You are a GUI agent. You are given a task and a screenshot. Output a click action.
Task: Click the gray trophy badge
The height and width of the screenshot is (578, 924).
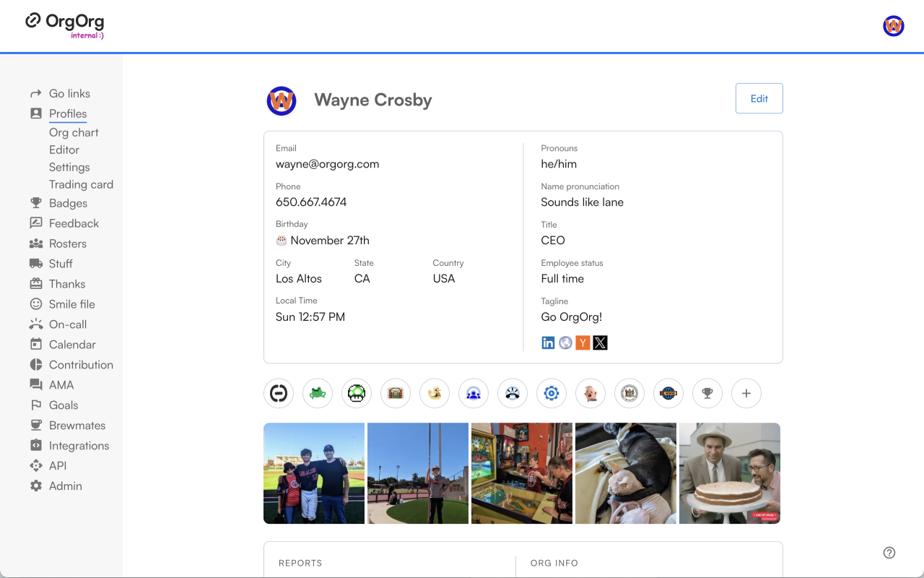707,393
